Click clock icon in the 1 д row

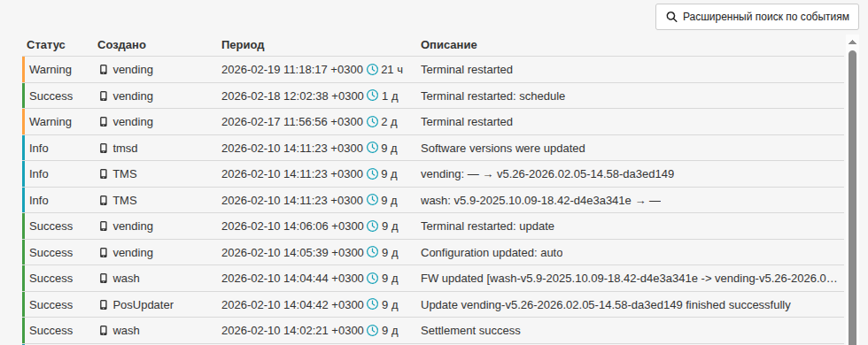(x=373, y=96)
